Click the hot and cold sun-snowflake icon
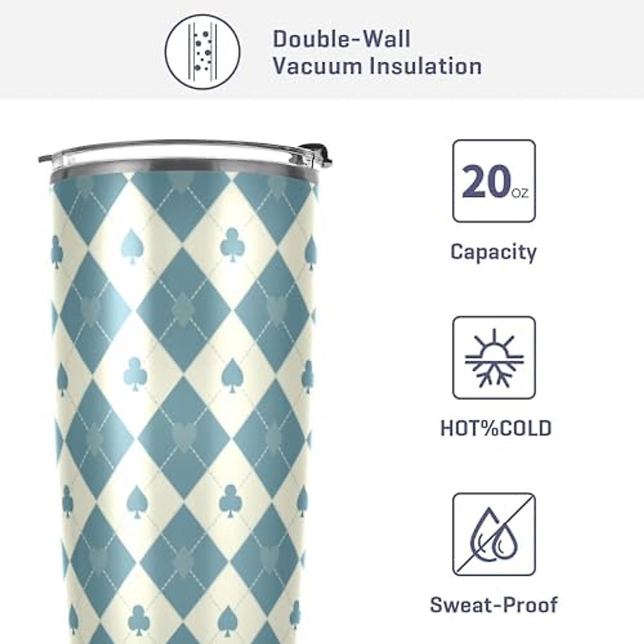Image resolution: width=644 pixels, height=644 pixels. pyautogui.click(x=494, y=358)
